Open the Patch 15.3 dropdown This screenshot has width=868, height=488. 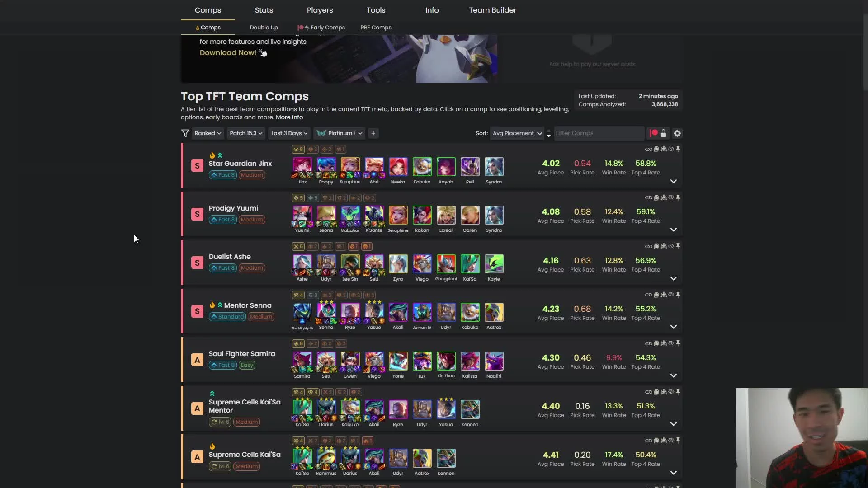pos(245,133)
